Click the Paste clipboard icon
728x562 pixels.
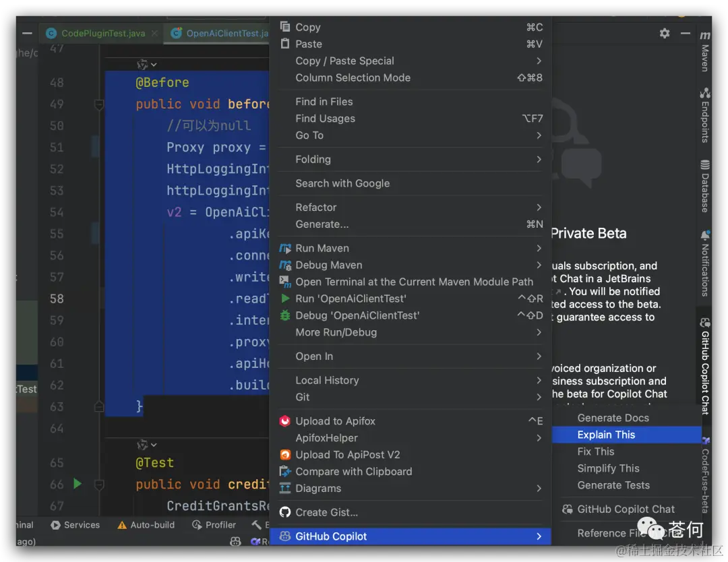(x=285, y=44)
